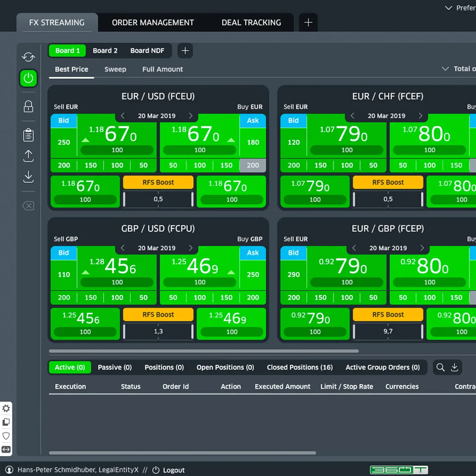476x476 pixels.
Task: Adjust the 9,7 boost slider on EUR/GBP
Action: click(388, 331)
